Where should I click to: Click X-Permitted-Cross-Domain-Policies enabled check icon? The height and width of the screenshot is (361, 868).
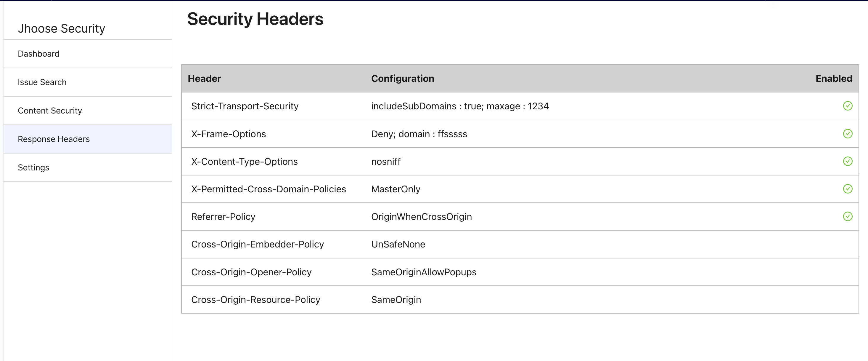tap(848, 189)
